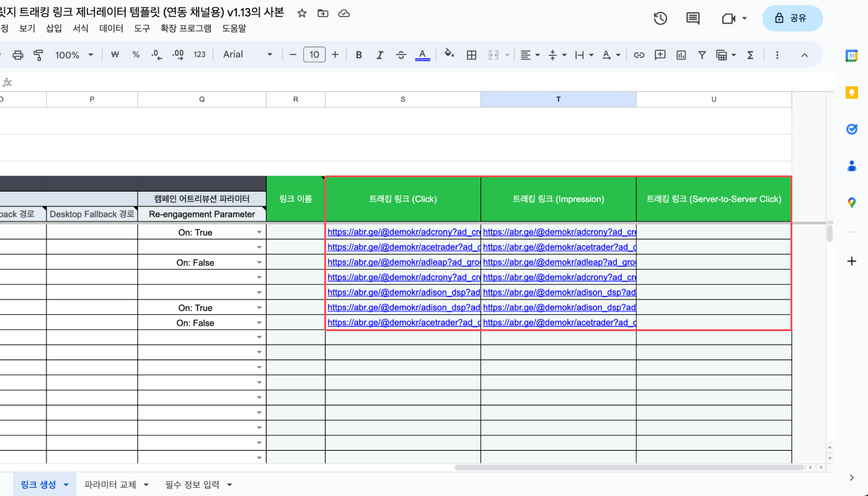The width and height of the screenshot is (868, 496).
Task: Print the spreadsheet
Action: 18,55
